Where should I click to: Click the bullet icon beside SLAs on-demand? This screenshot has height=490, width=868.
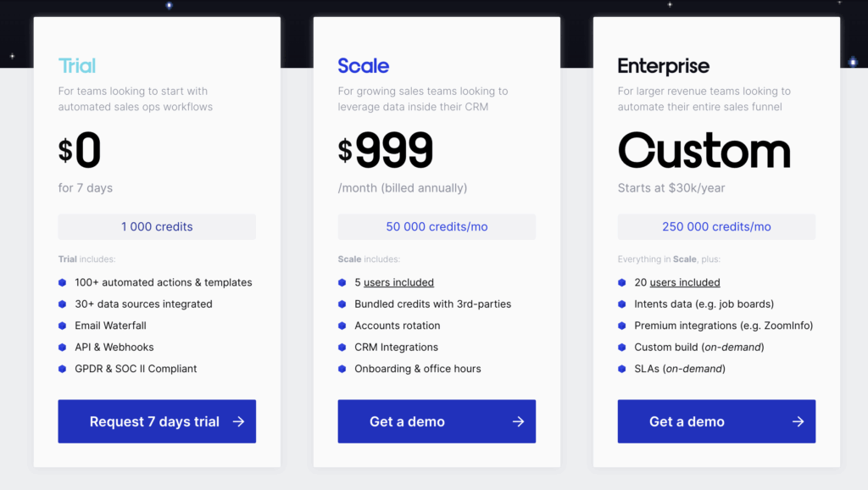pos(622,369)
